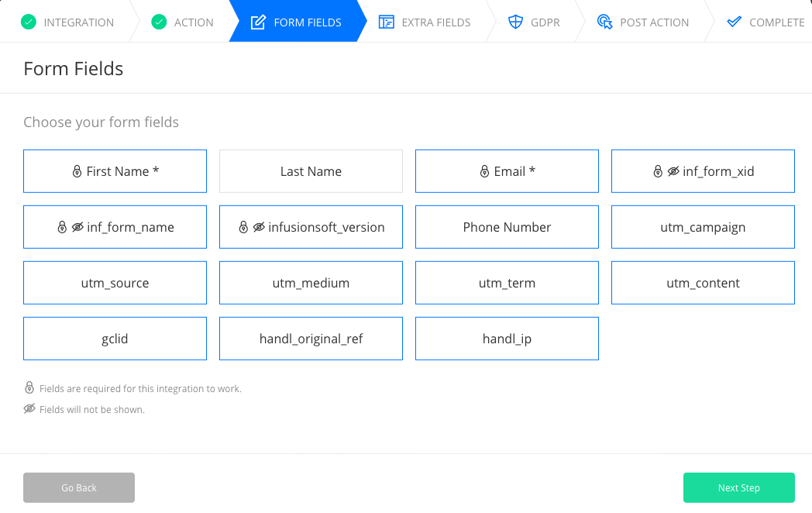812x513 pixels.
Task: Toggle the utm_content field tile
Action: tap(703, 283)
